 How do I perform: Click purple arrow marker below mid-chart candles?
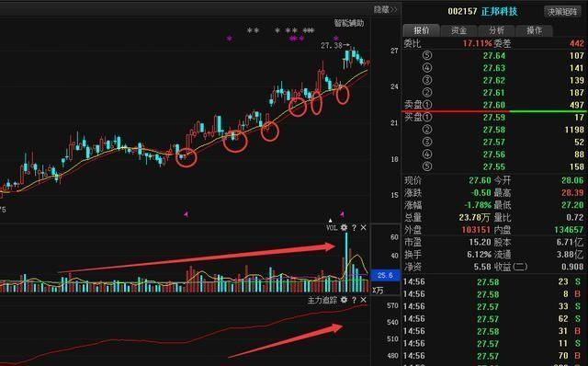[186, 214]
